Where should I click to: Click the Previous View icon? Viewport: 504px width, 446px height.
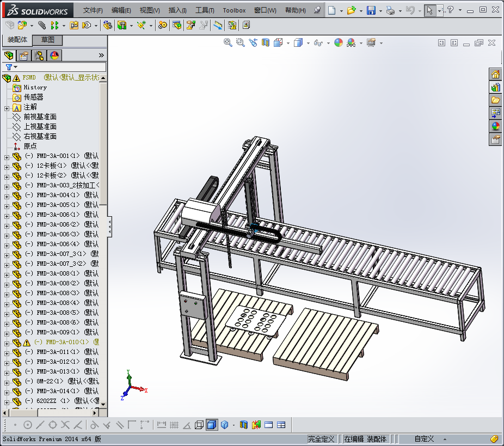click(253, 42)
